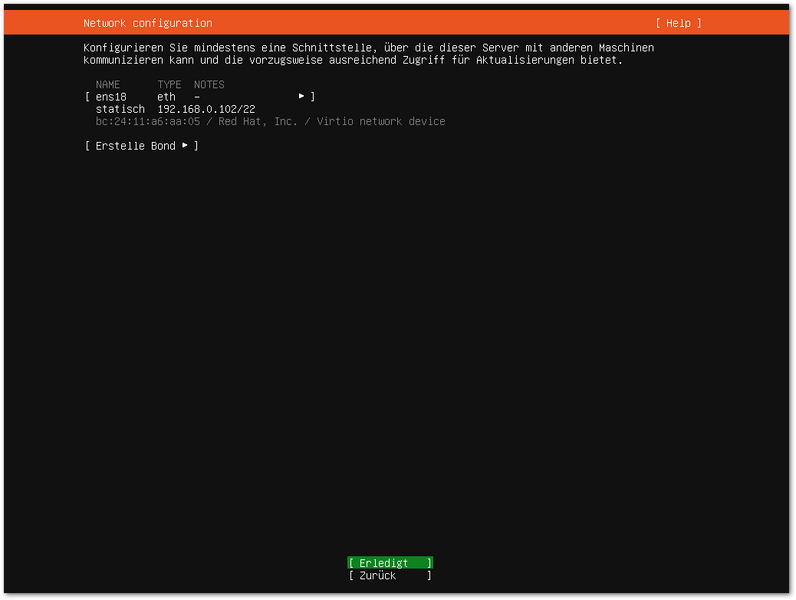Click the MAC address bc:24:11:a6:aa:05 text

(x=148, y=121)
